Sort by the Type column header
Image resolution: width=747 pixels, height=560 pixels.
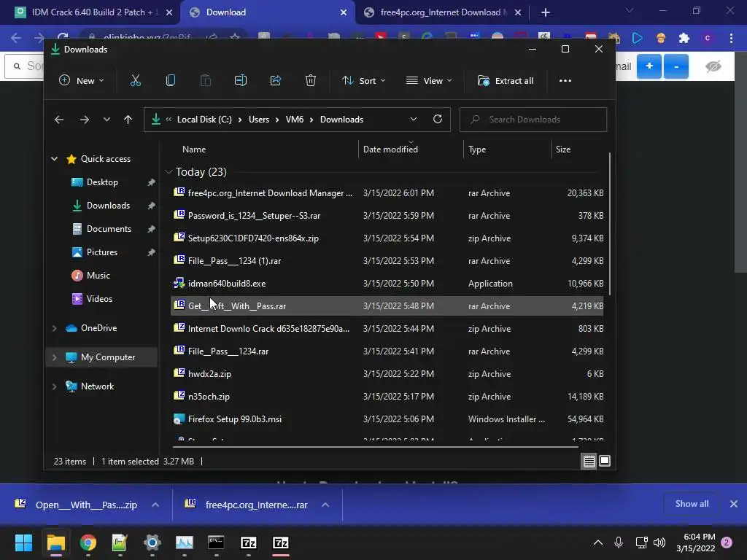click(477, 149)
